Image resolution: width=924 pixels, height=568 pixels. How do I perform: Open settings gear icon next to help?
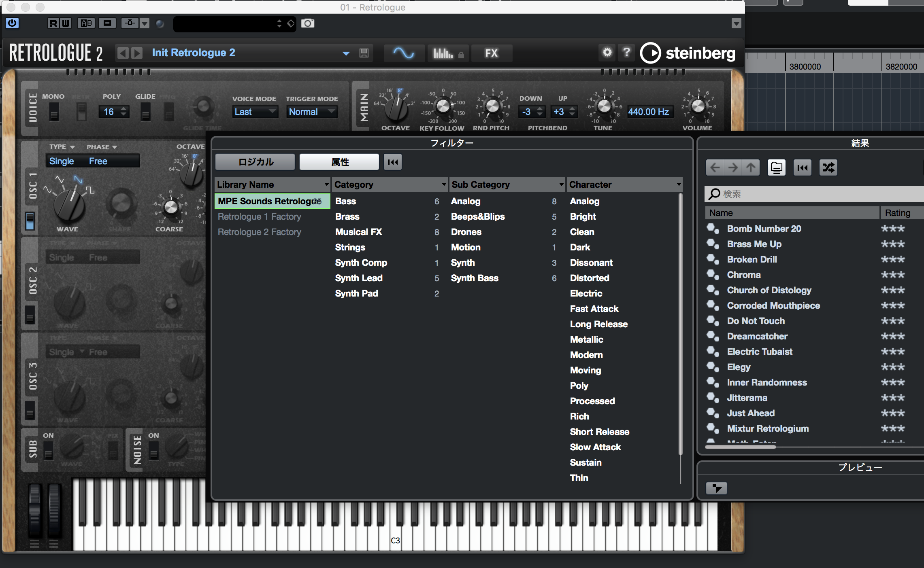coord(607,53)
